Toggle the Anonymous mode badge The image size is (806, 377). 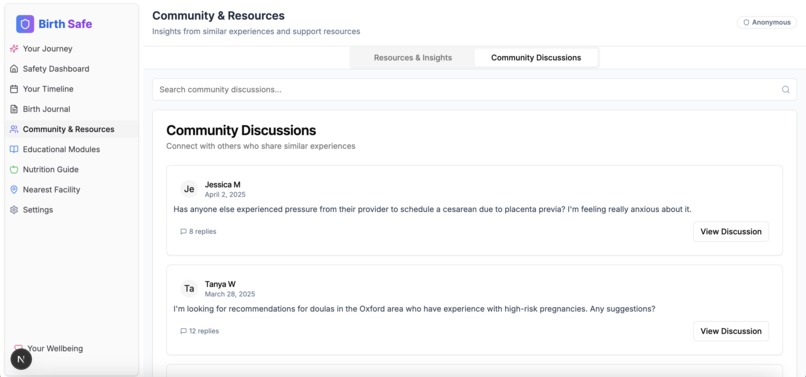point(767,23)
